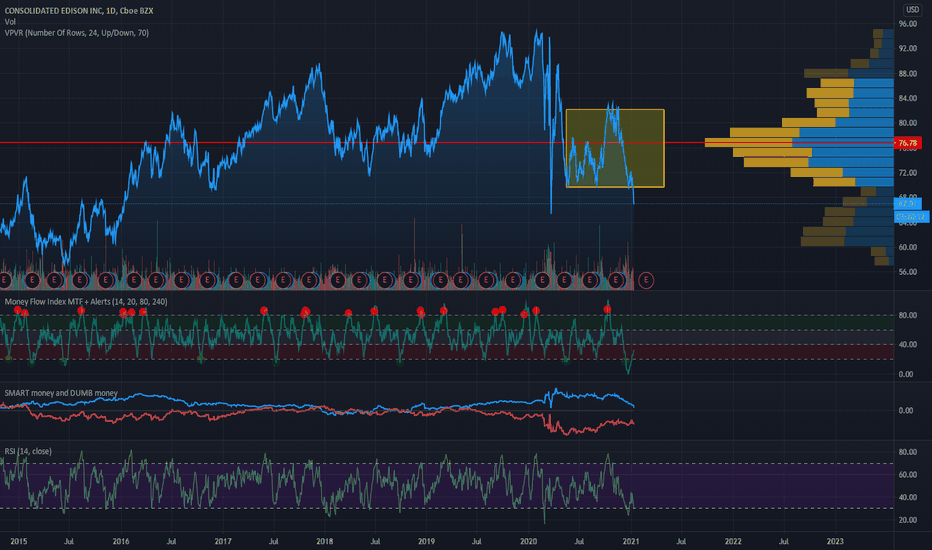932x550 pixels.
Task: Click the 84.00 price axis label
Action: pos(908,98)
